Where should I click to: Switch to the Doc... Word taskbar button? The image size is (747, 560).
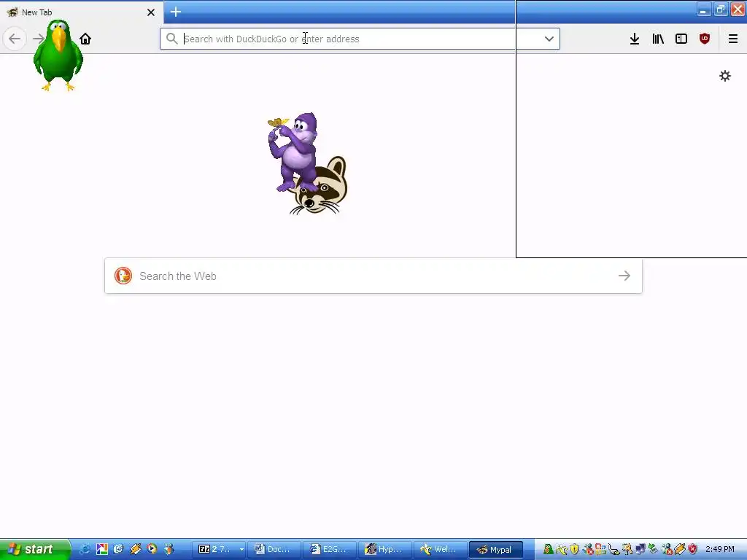[x=274, y=550]
